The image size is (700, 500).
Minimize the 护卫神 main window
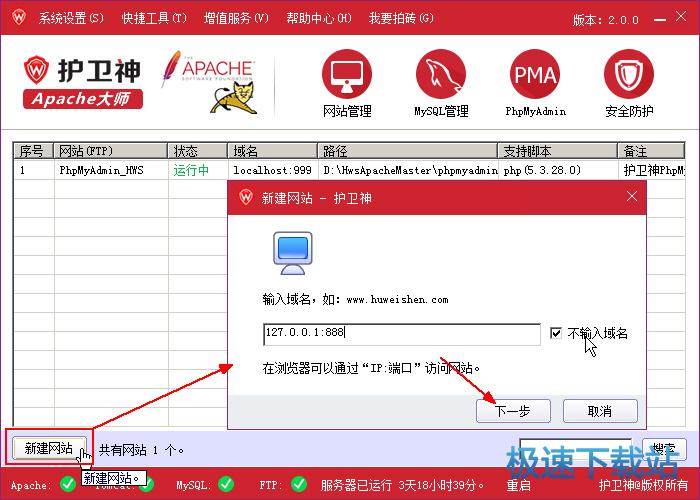pyautogui.click(x=660, y=19)
